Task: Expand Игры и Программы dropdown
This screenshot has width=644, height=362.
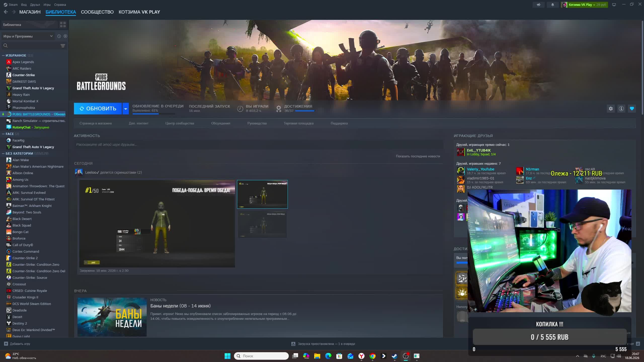Action: pyautogui.click(x=28, y=36)
